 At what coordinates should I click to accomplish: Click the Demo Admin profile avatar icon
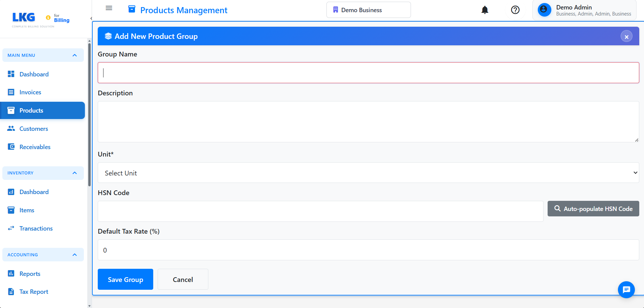point(544,10)
